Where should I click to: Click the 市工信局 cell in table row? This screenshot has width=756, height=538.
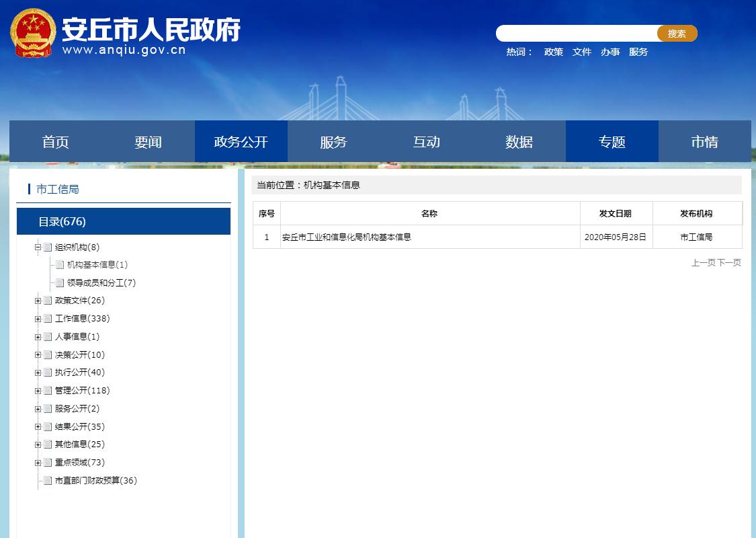coord(696,237)
